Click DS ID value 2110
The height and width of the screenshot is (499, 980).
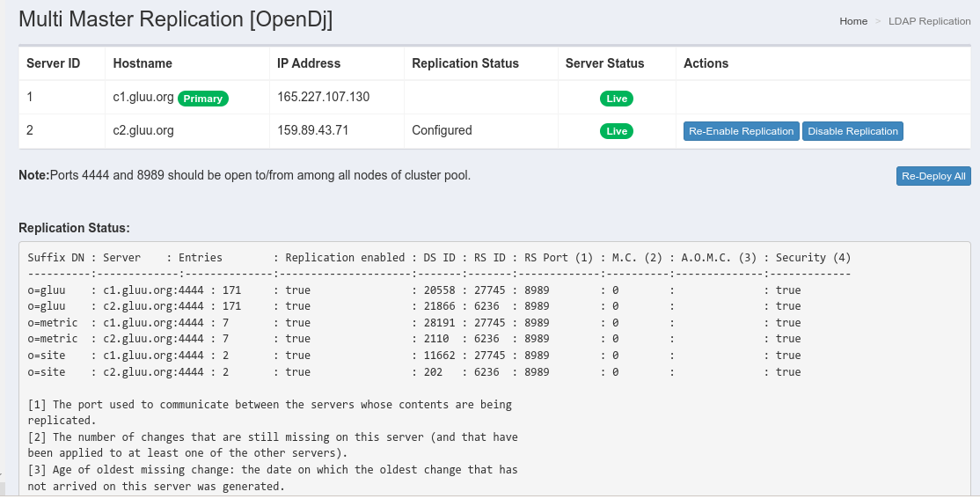[436, 339]
